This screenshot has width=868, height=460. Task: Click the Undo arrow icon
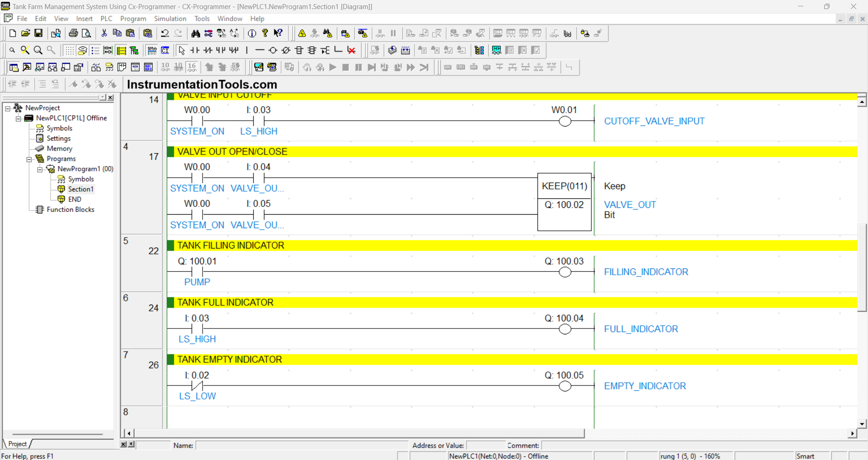[x=165, y=33]
